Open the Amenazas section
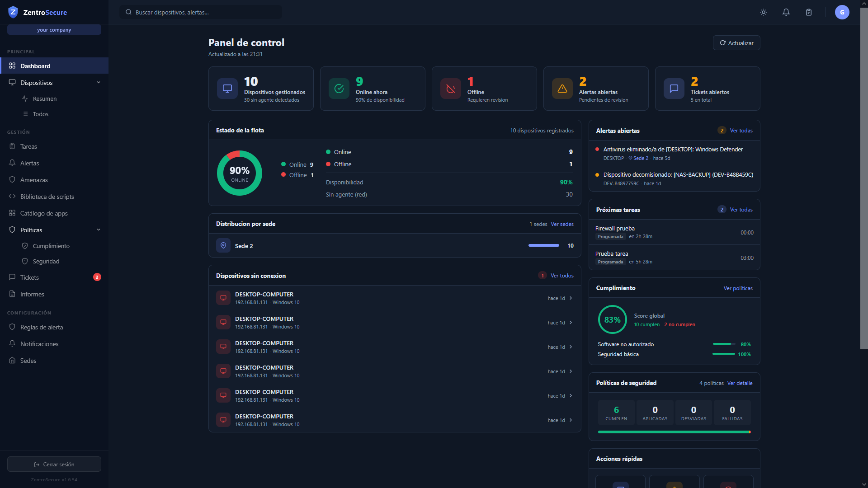The image size is (868, 488). click(34, 180)
